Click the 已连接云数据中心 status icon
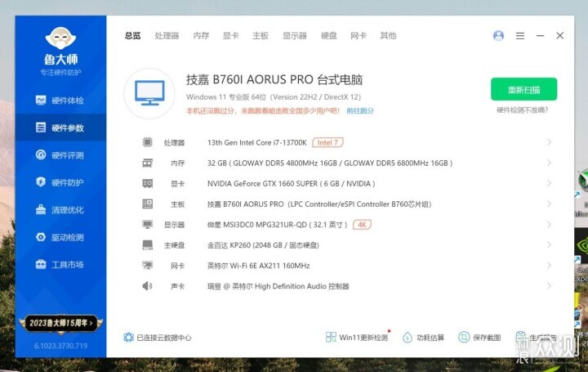 click(129, 337)
